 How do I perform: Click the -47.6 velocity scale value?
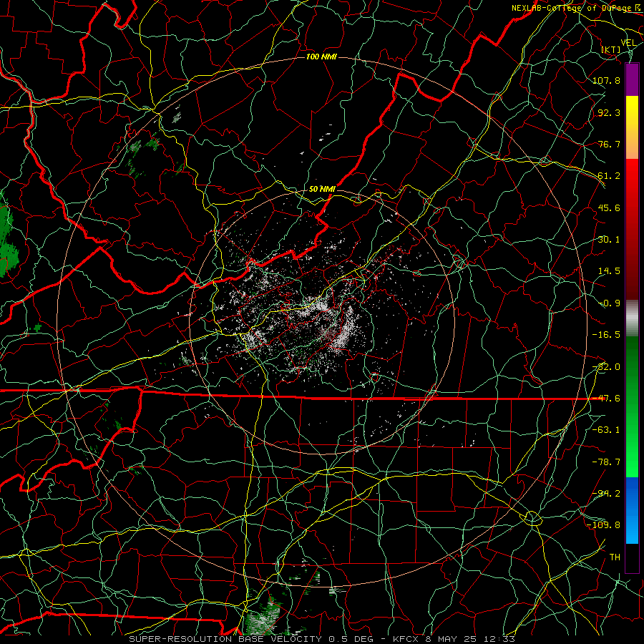click(606, 399)
